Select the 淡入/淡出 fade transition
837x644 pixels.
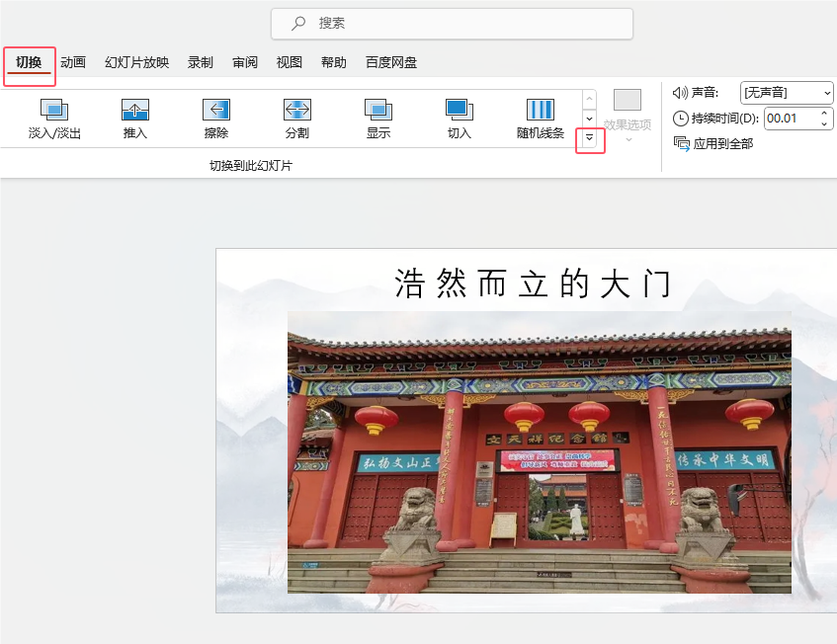coord(54,119)
